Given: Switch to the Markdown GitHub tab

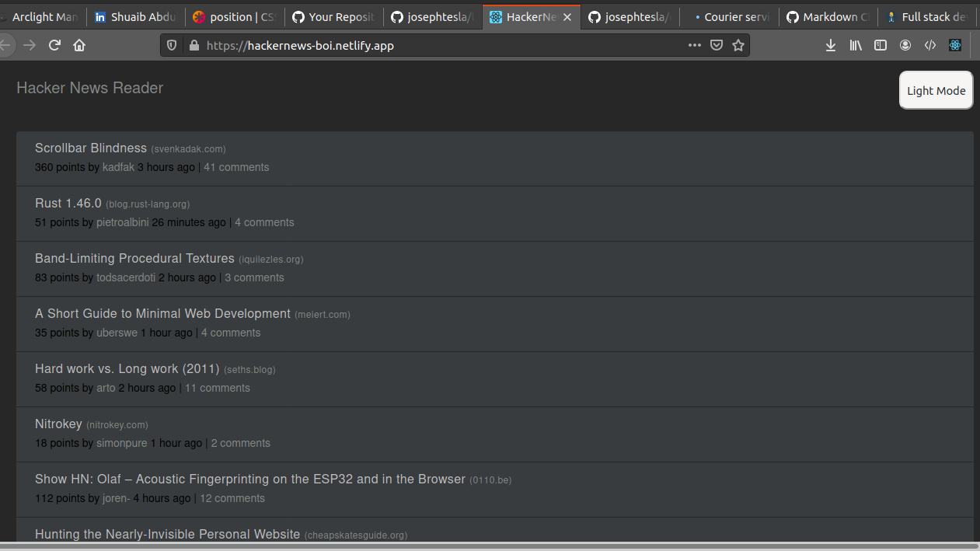Looking at the screenshot, I should click(827, 16).
